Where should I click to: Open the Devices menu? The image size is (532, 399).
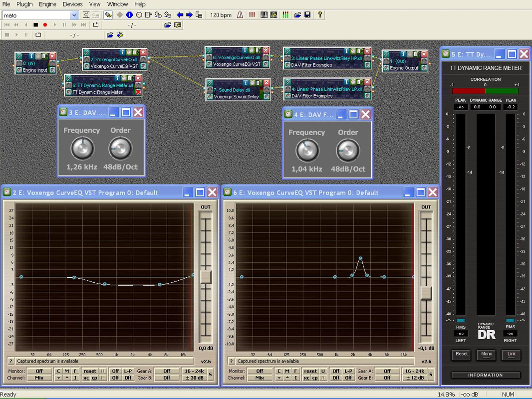pos(72,4)
